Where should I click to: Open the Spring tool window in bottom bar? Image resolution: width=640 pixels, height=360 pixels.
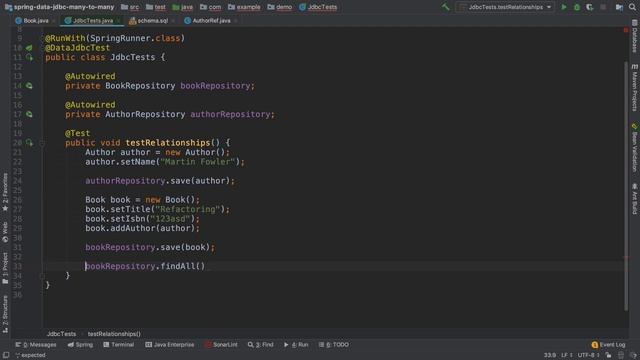pyautogui.click(x=80, y=344)
